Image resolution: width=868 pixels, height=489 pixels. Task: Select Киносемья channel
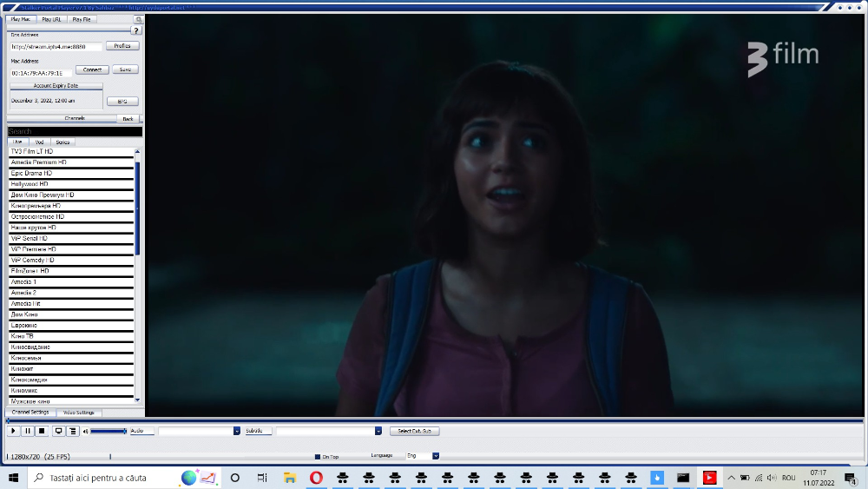71,358
